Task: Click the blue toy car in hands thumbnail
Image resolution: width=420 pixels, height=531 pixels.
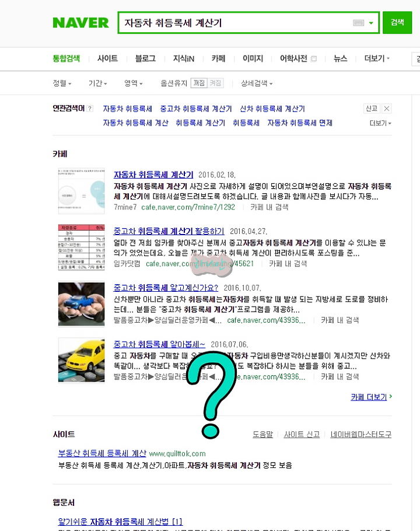Action: [x=81, y=304]
